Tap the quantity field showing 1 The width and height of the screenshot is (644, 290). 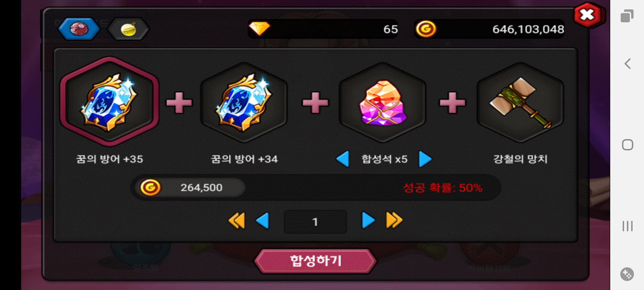coord(315,222)
